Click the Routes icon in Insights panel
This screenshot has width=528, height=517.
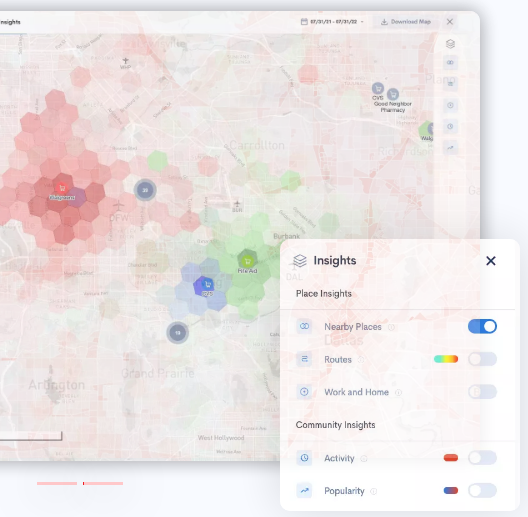304,359
